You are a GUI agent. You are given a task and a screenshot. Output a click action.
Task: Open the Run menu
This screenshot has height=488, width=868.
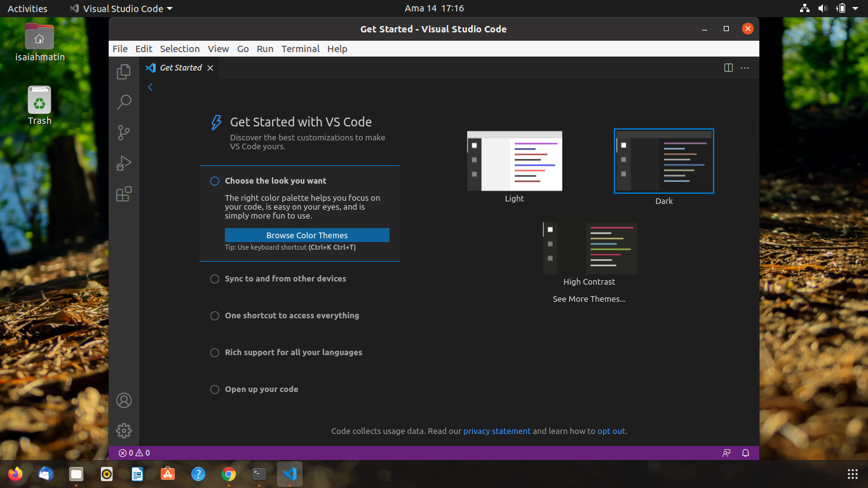point(265,49)
